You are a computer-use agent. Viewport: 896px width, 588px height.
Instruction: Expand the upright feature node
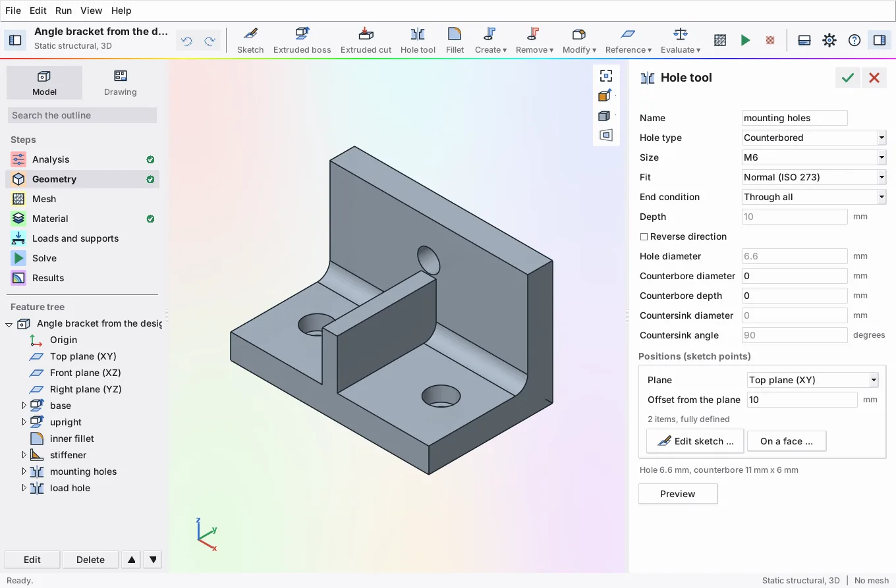(x=24, y=422)
